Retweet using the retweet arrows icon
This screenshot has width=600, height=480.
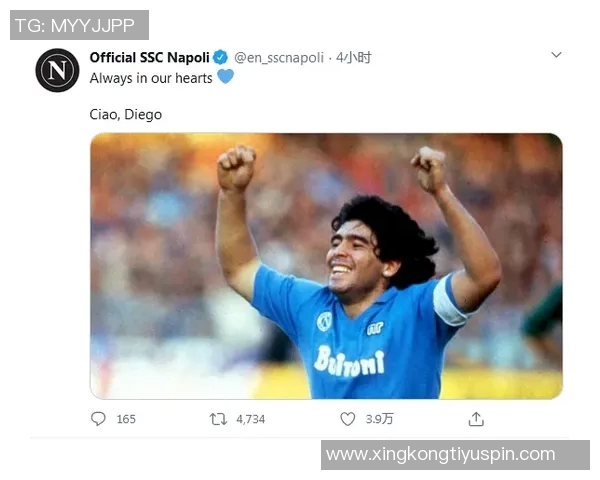218,419
